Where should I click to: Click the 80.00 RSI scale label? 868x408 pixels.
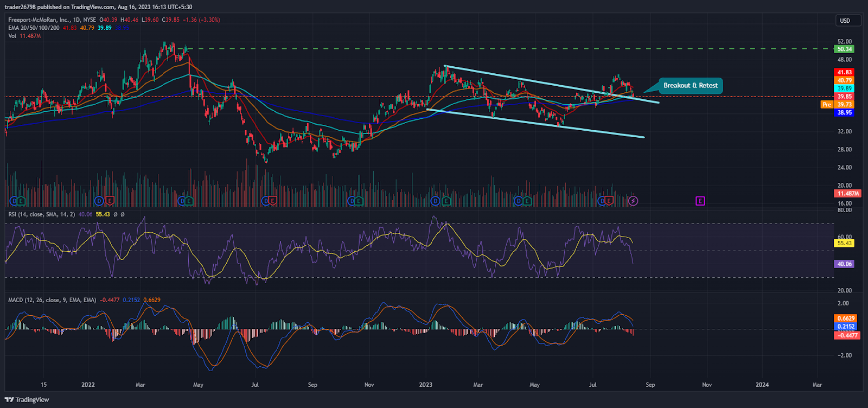pyautogui.click(x=845, y=210)
